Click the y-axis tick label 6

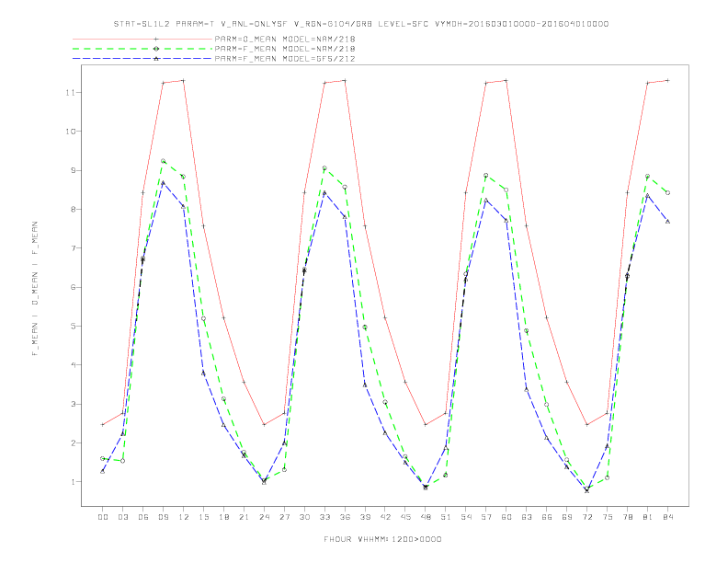tap(73, 287)
